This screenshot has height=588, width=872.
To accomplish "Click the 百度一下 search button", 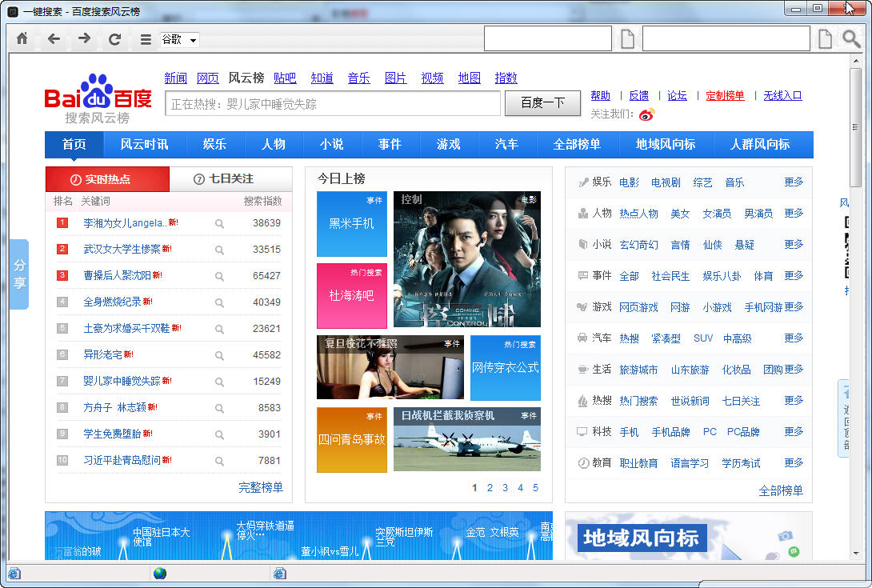I will 542,103.
